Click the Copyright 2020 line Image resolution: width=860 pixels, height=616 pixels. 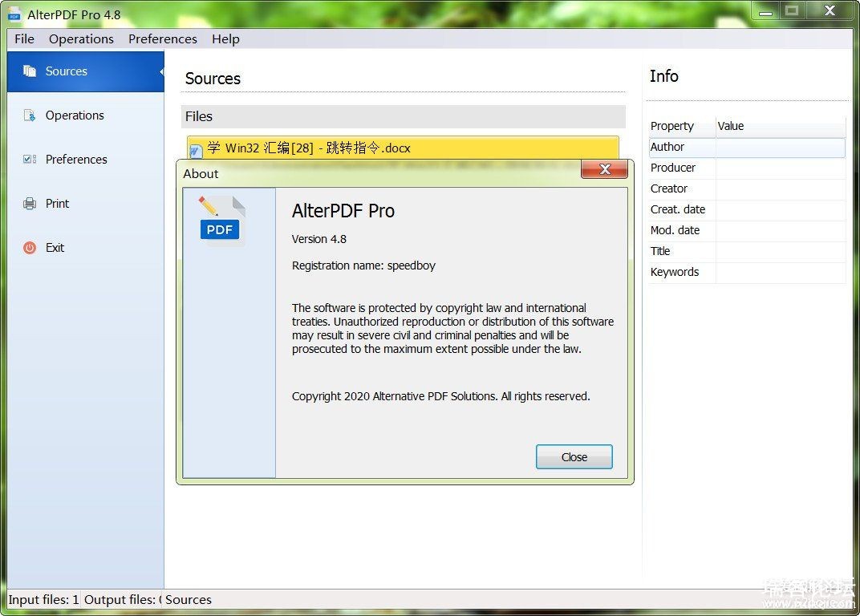pyautogui.click(x=441, y=396)
